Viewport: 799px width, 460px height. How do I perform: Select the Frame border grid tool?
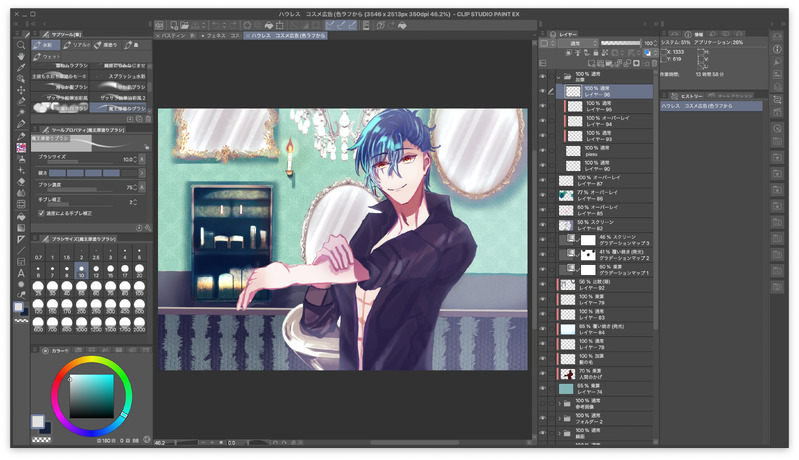click(x=21, y=262)
